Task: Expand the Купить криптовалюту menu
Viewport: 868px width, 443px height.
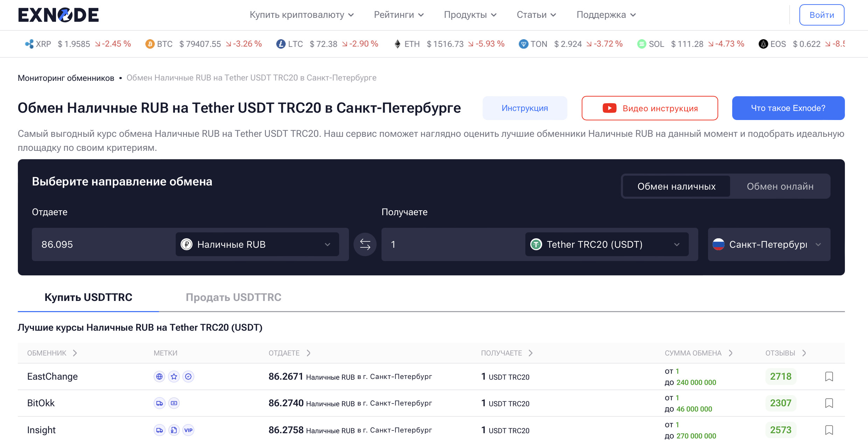Action: point(301,15)
